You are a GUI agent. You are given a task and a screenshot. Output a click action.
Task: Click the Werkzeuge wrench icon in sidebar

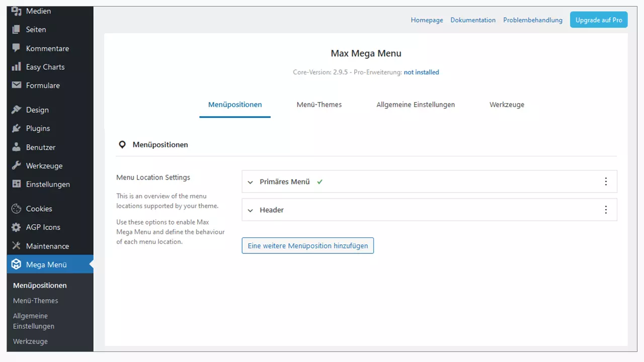click(16, 166)
